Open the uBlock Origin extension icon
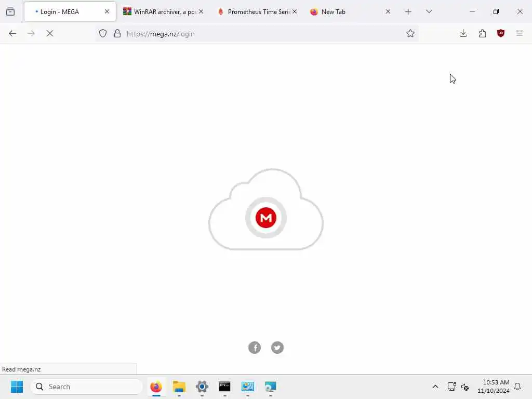Screen dimensions: 532x399 [x=501, y=33]
